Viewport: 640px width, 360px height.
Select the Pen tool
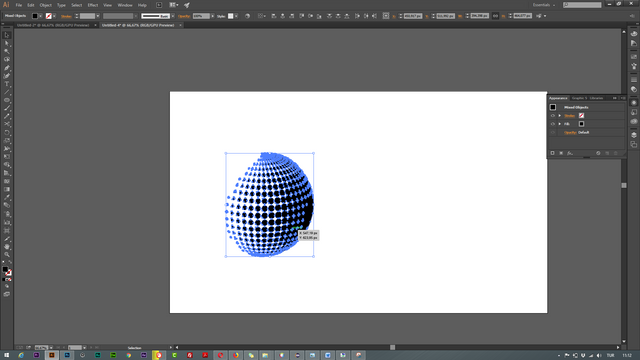pos(7,68)
